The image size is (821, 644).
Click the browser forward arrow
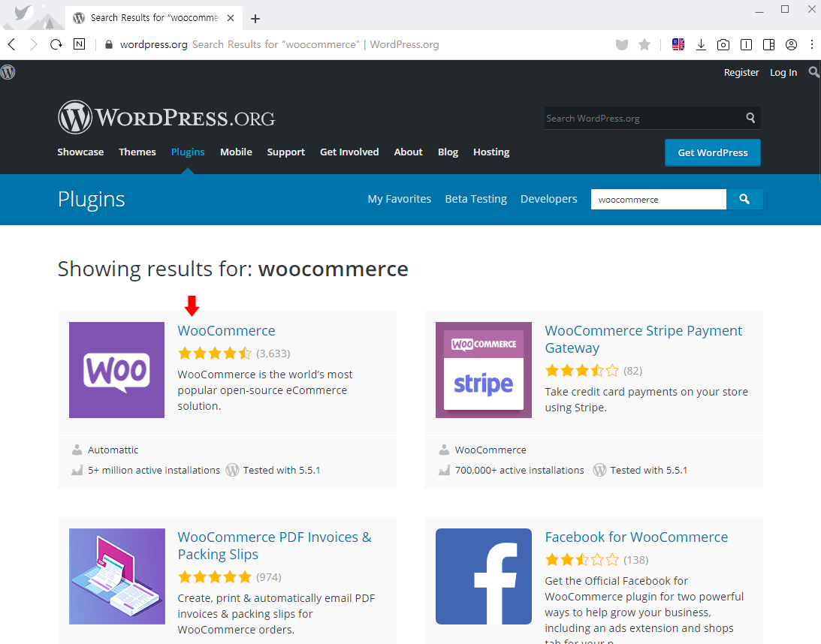coord(34,44)
